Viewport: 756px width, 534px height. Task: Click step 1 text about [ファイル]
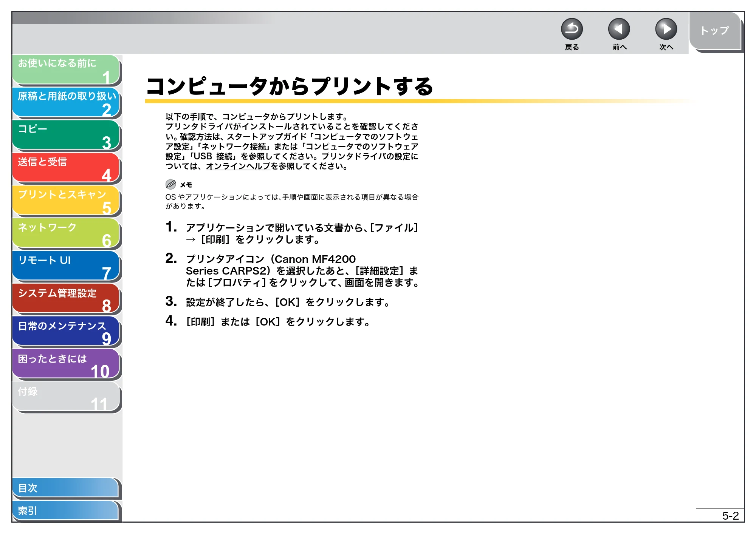click(x=302, y=233)
